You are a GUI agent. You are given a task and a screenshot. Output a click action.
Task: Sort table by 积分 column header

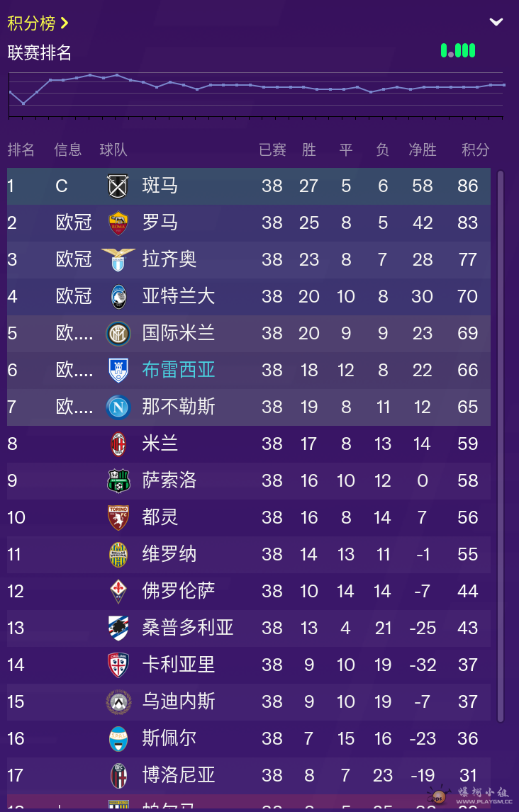coord(475,150)
